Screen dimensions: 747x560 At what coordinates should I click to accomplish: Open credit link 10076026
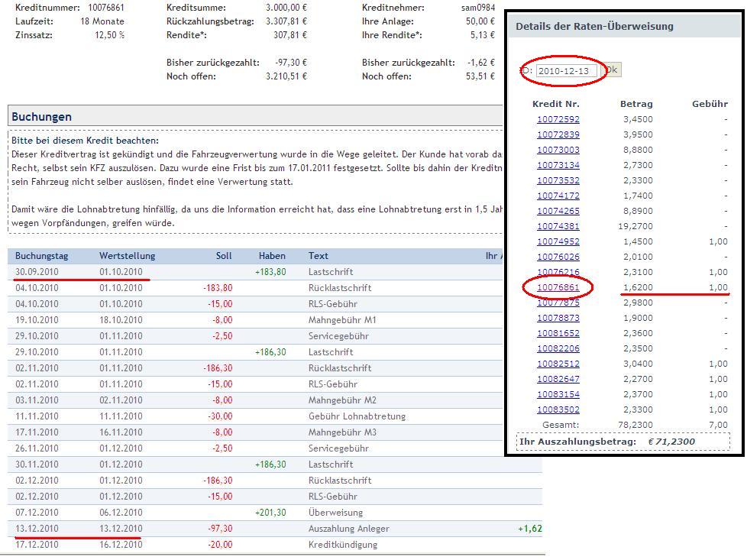[558, 257]
